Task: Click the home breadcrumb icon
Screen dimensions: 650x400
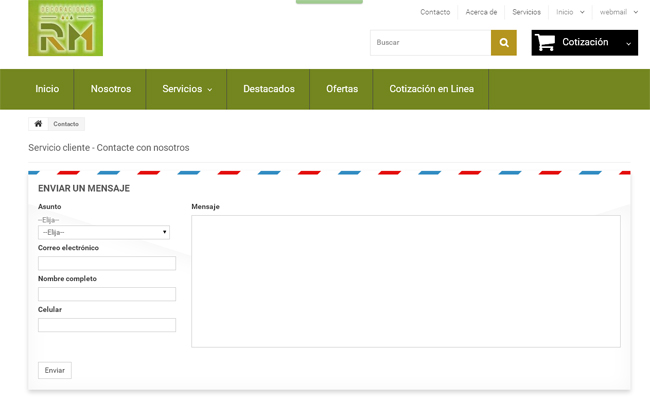Action: click(38, 124)
